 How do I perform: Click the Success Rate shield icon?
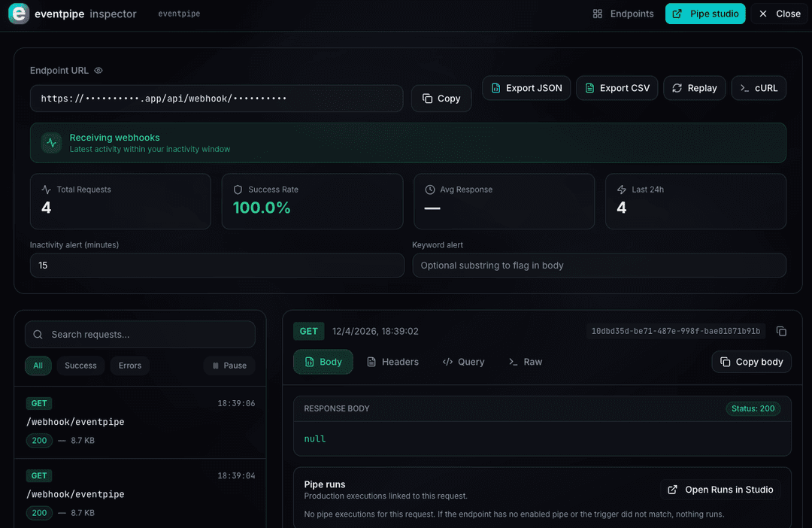click(x=238, y=190)
